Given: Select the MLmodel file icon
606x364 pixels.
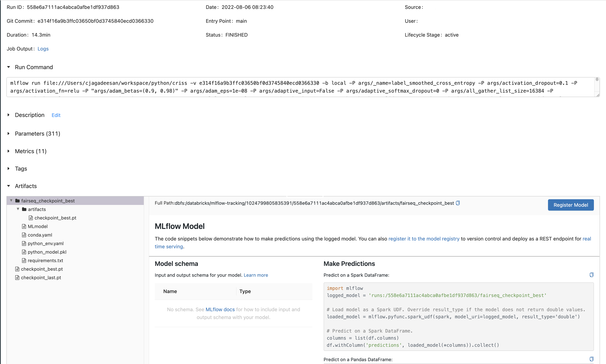Looking at the screenshot, I should click(x=24, y=226).
